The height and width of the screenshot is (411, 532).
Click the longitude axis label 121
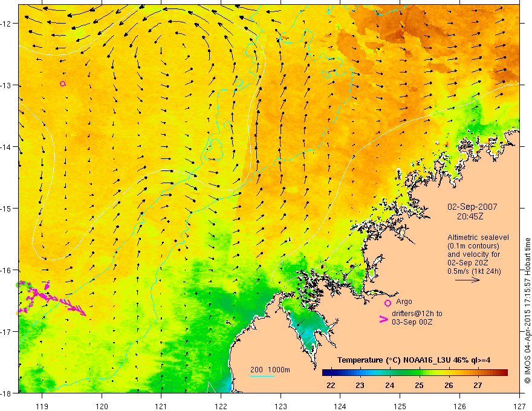(161, 406)
